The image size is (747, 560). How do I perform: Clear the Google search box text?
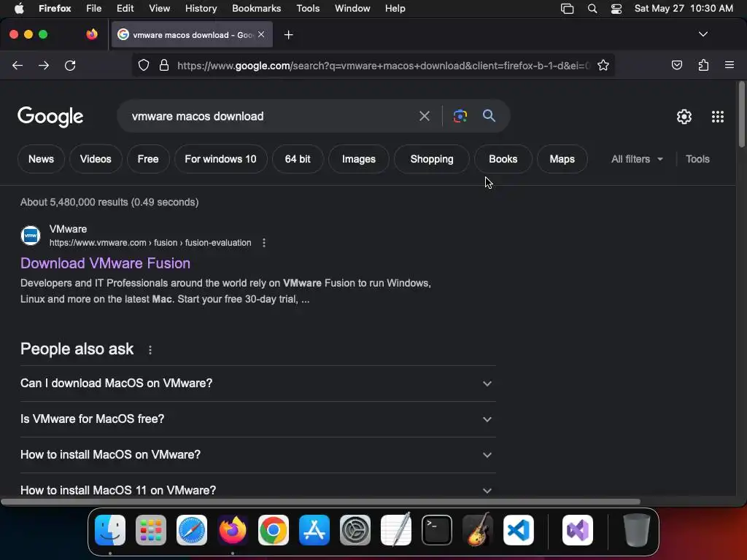[x=424, y=116]
